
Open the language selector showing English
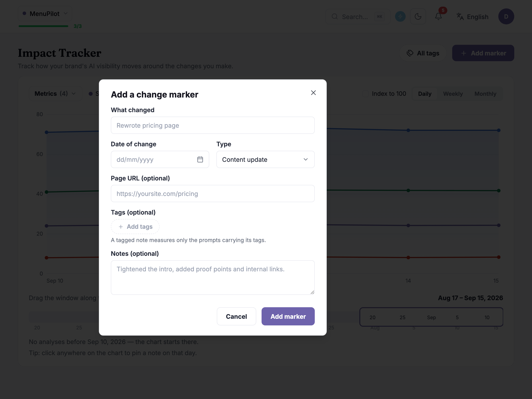472,17
